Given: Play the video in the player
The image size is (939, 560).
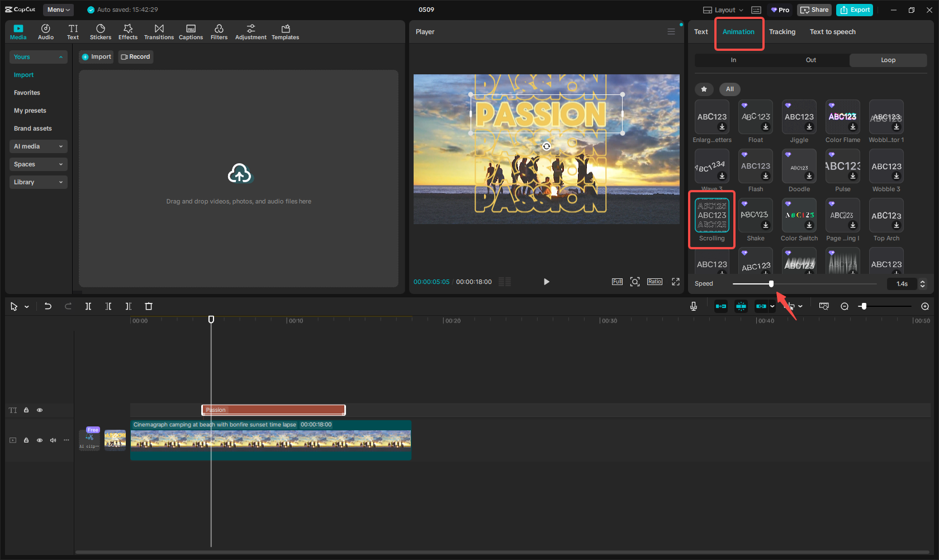Looking at the screenshot, I should tap(546, 282).
